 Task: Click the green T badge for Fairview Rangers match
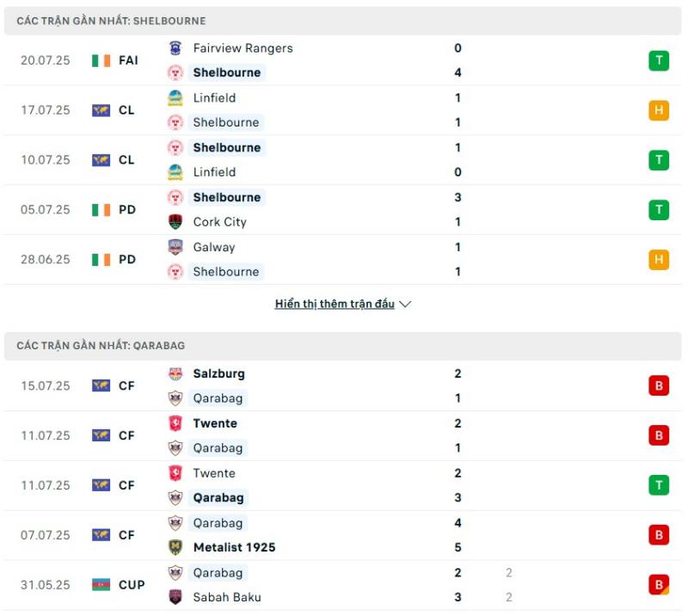pyautogui.click(x=659, y=60)
